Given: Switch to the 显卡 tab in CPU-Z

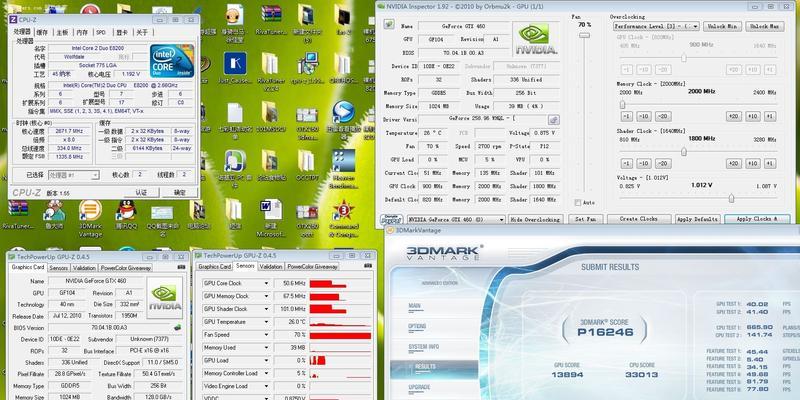Looking at the screenshot, I should pos(122,32).
